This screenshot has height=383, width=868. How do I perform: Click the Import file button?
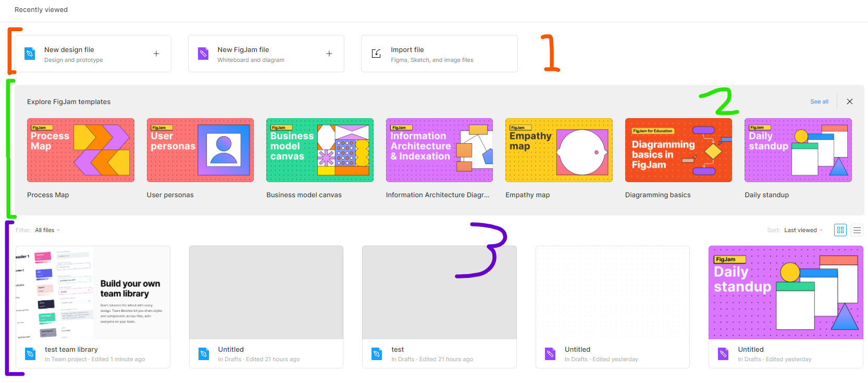439,54
